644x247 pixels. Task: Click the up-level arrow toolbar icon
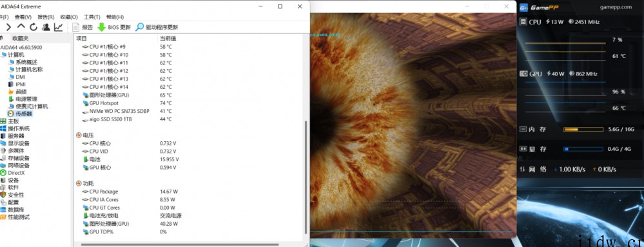point(21,26)
